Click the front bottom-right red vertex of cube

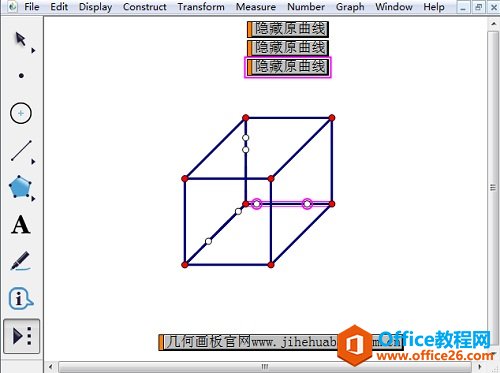point(271,265)
